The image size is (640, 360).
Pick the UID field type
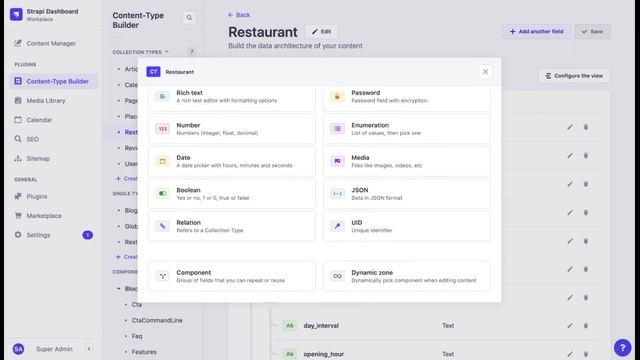(407, 226)
